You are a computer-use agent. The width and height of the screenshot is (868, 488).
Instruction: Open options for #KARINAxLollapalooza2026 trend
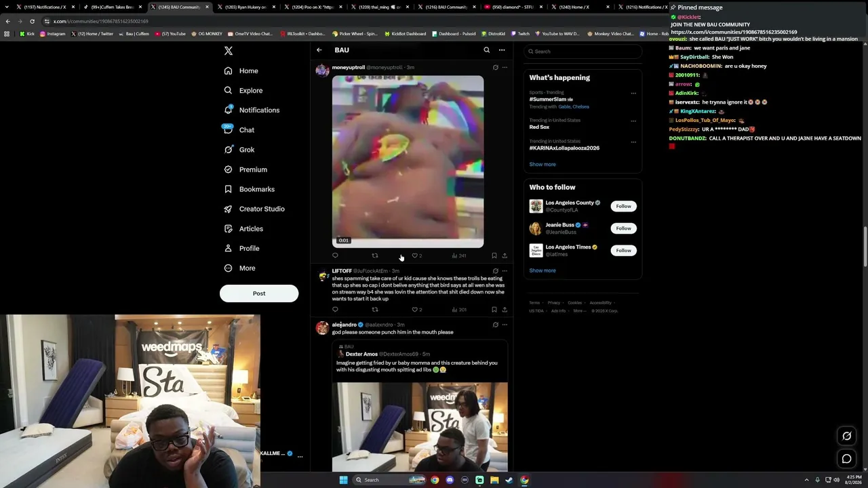(x=633, y=142)
